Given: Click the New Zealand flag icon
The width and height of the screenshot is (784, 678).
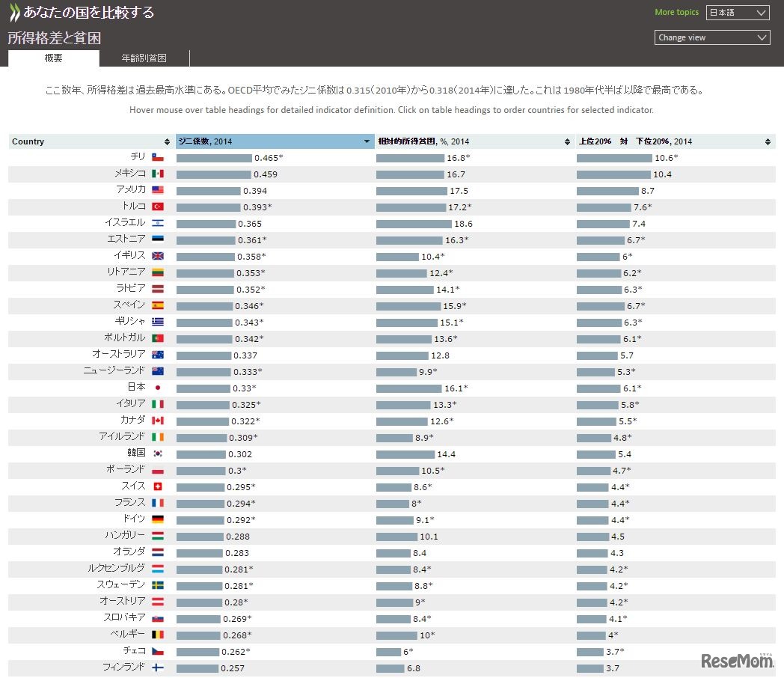Looking at the screenshot, I should tap(158, 371).
